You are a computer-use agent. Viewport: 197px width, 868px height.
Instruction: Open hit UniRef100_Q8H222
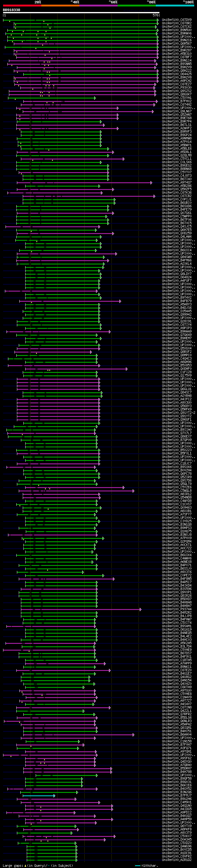177,71
